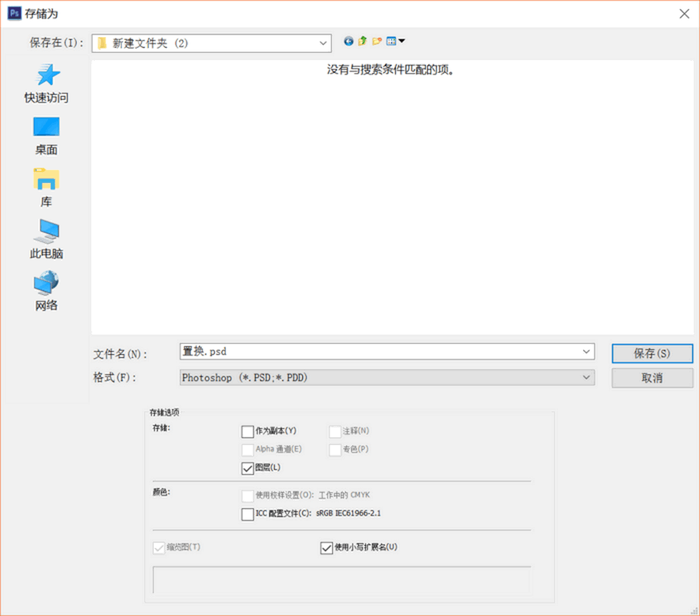Close the 存储为 dialog
700x616 pixels.
coord(684,14)
